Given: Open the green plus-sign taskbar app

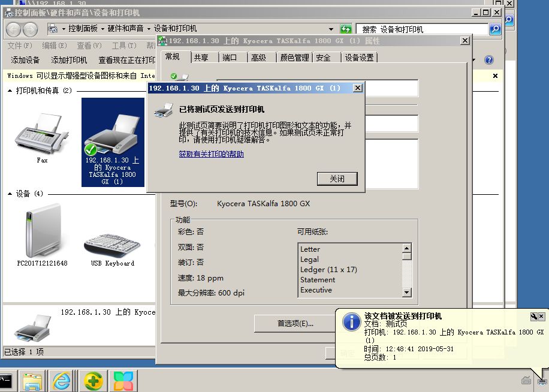Looking at the screenshot, I should 93,381.
